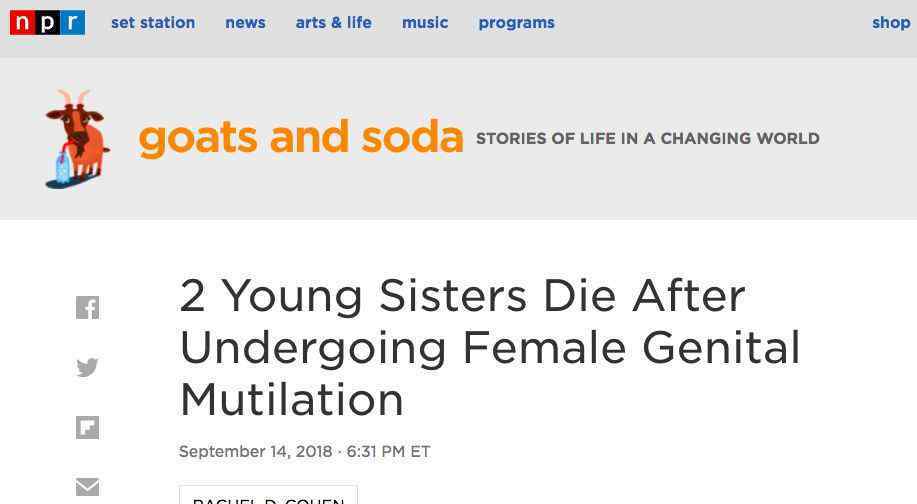
Task: Click the Stories of Life tagline
Action: point(647,139)
